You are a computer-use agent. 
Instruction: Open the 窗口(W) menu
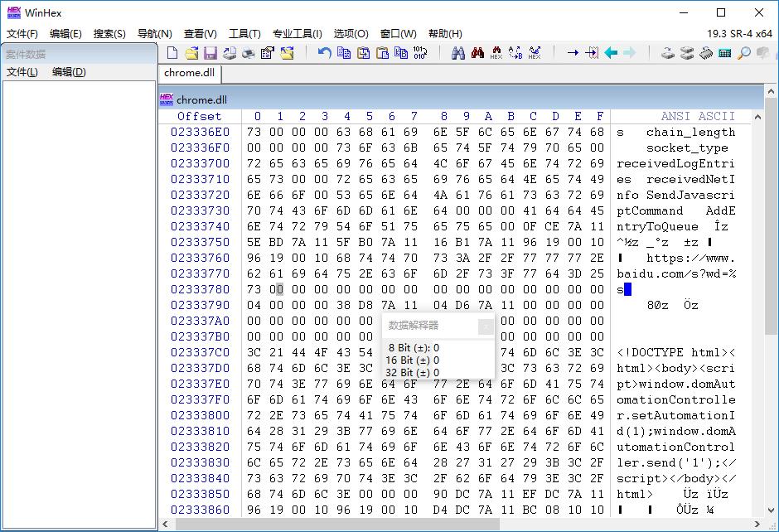tap(398, 34)
